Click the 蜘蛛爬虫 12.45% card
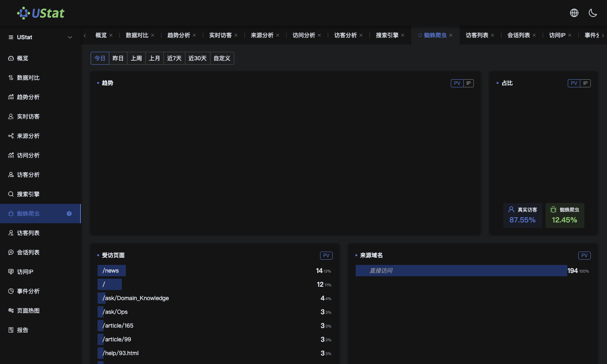607x364 pixels. tap(565, 216)
